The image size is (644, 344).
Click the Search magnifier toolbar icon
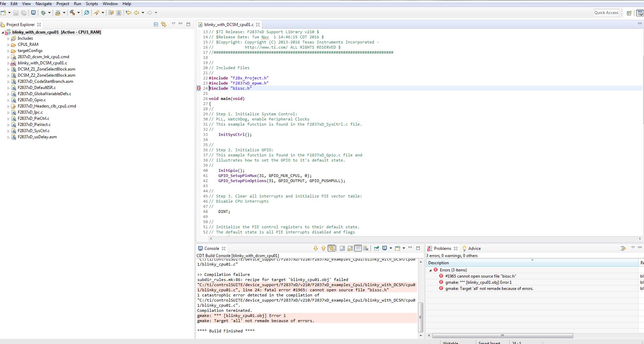[87, 13]
